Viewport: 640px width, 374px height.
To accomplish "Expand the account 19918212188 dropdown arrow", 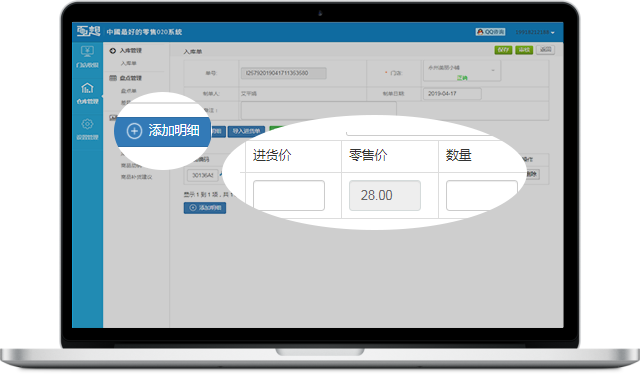I will pos(553,33).
